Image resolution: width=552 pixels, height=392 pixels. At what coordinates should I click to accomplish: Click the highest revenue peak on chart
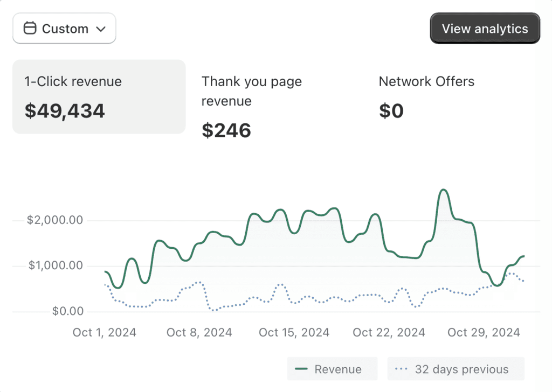[444, 190]
